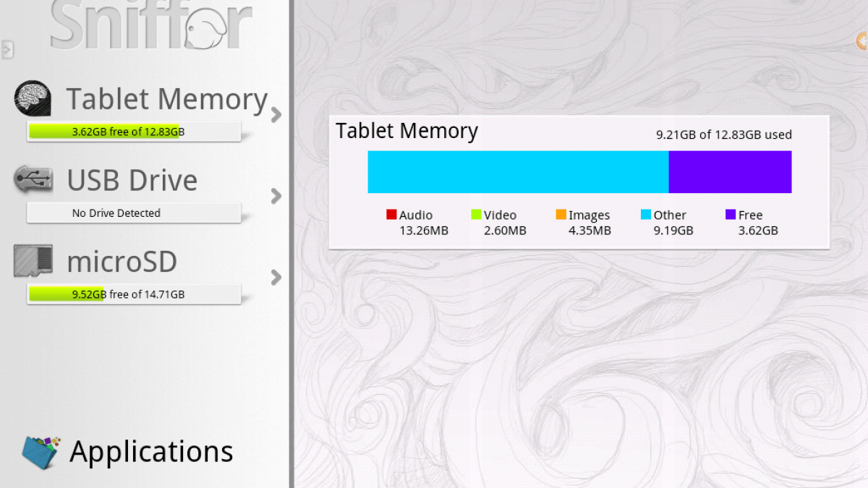This screenshot has width=868, height=488.
Task: Open the USB Drive section
Action: coord(132,180)
